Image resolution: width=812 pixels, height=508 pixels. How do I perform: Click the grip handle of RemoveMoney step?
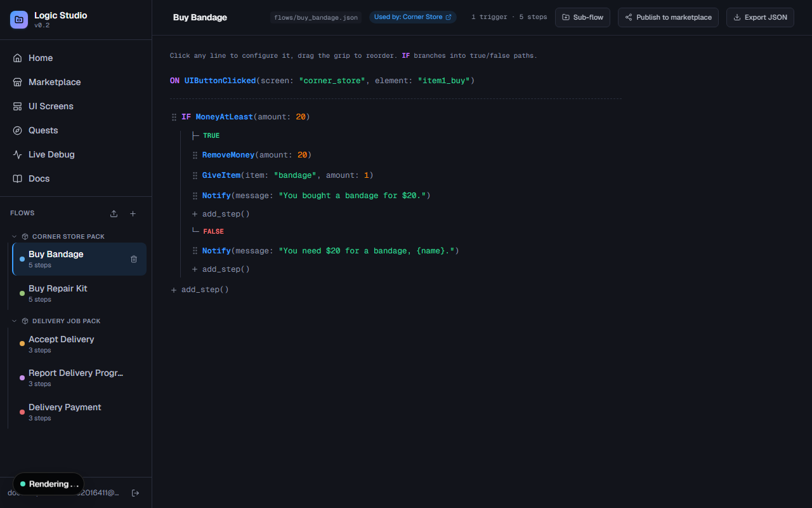[x=195, y=155]
